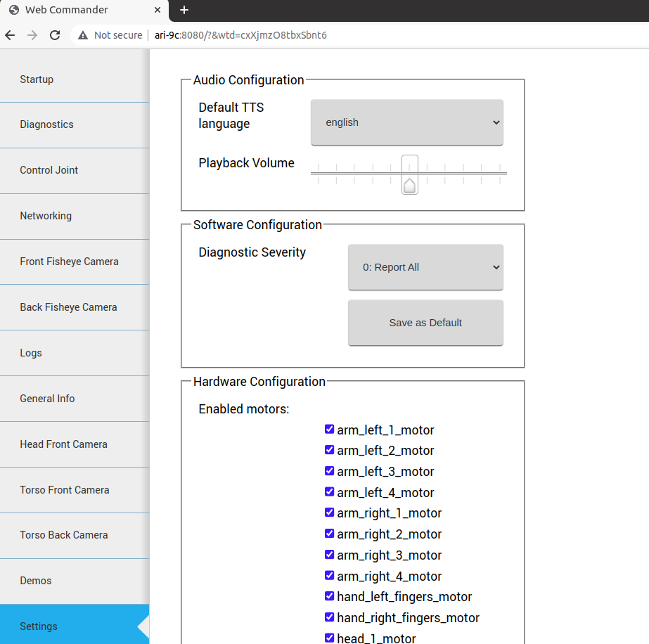Click the browser back arrow icon
This screenshot has width=649, height=644.
coord(10,35)
